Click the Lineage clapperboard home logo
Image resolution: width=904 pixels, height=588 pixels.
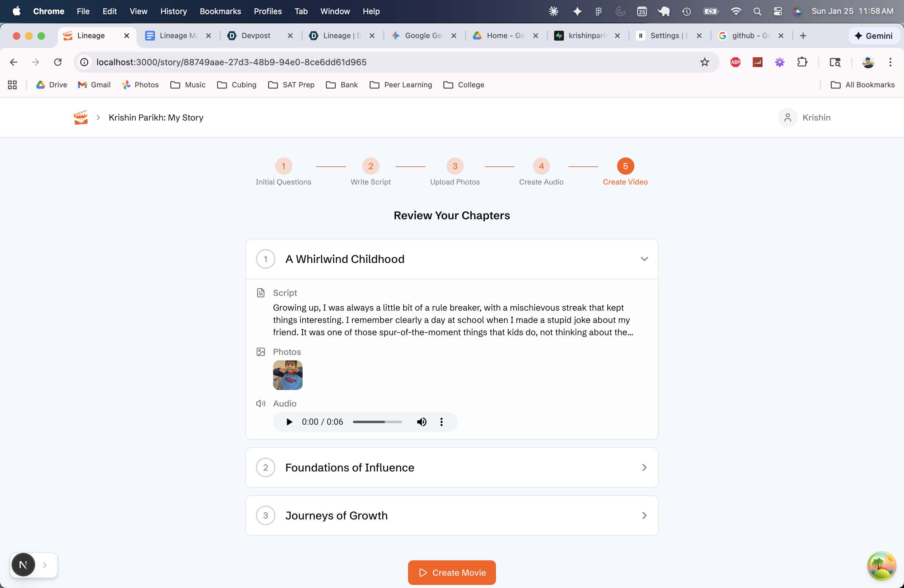pyautogui.click(x=81, y=117)
